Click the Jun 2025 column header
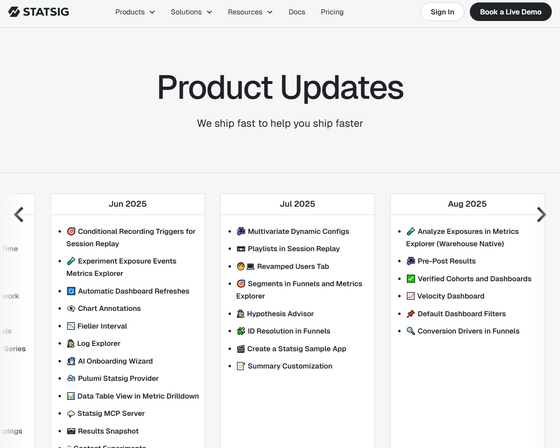The image size is (560, 448). 128,204
